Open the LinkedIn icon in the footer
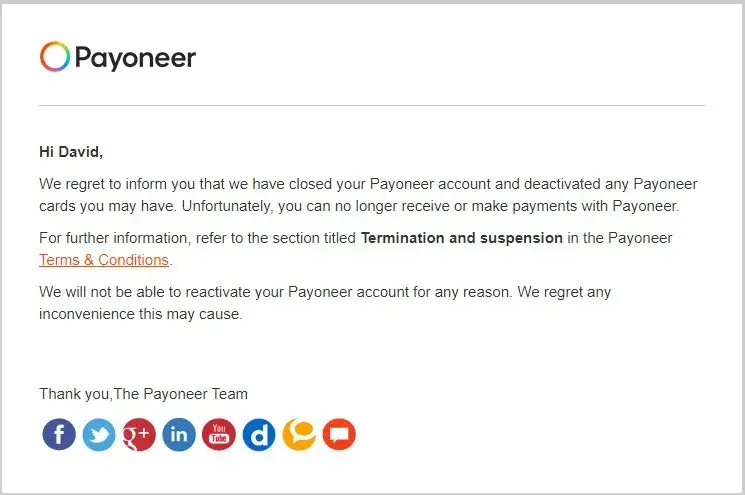Screen dimensions: 745x495 [x=179, y=434]
